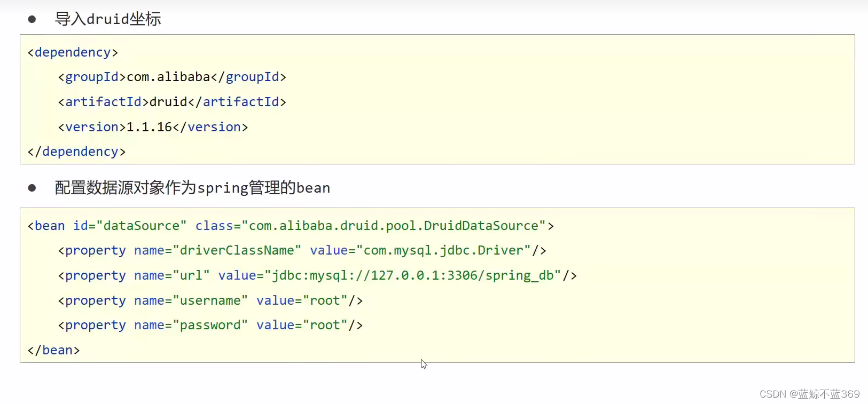Select the driverClassName property line

click(302, 250)
